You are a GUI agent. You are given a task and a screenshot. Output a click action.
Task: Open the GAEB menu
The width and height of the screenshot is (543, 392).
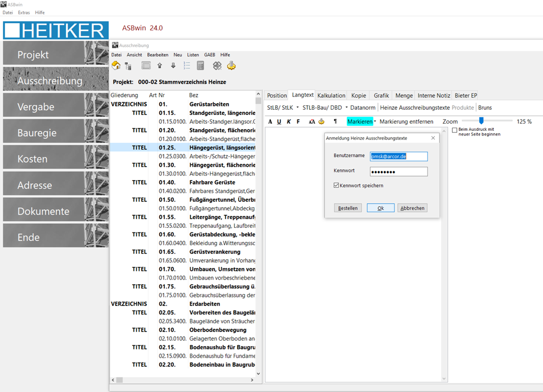209,55
